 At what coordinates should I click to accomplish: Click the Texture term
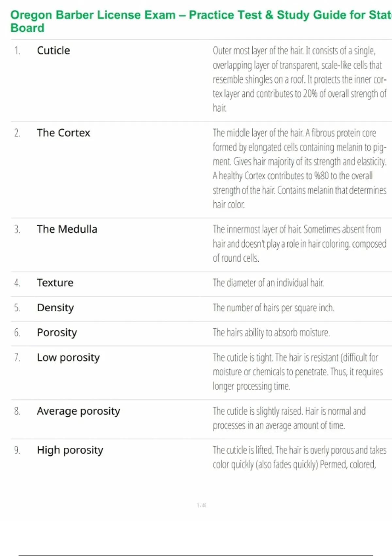pyautogui.click(x=55, y=283)
